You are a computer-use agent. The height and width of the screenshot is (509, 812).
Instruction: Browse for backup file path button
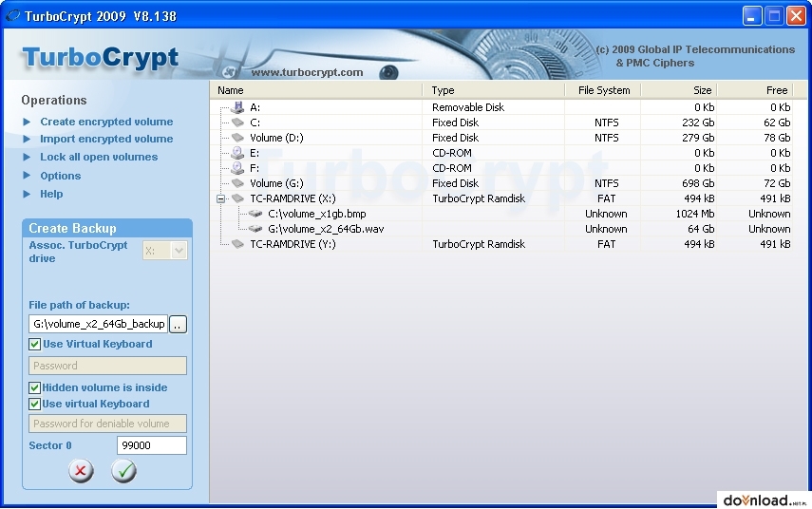(x=178, y=324)
